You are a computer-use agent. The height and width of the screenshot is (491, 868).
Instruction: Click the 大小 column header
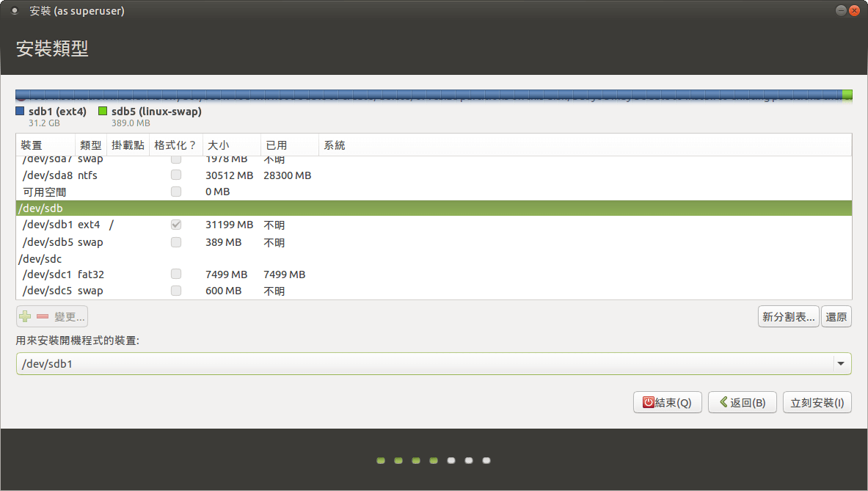[219, 145]
